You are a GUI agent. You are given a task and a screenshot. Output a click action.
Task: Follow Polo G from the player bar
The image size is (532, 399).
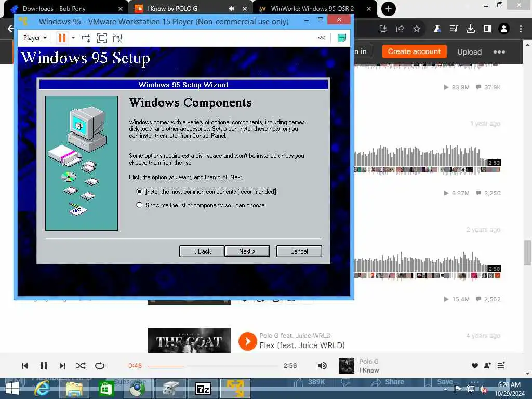(487, 365)
